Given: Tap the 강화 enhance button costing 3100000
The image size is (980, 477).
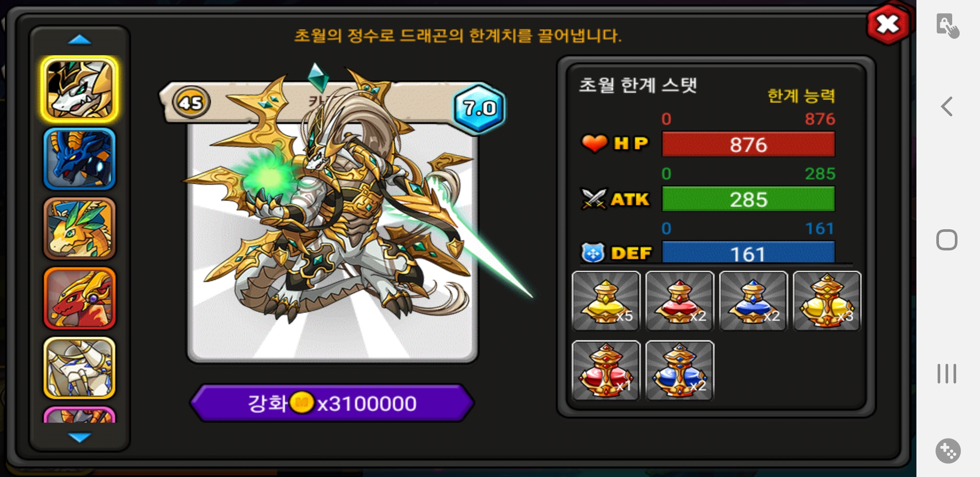Looking at the screenshot, I should point(332,403).
